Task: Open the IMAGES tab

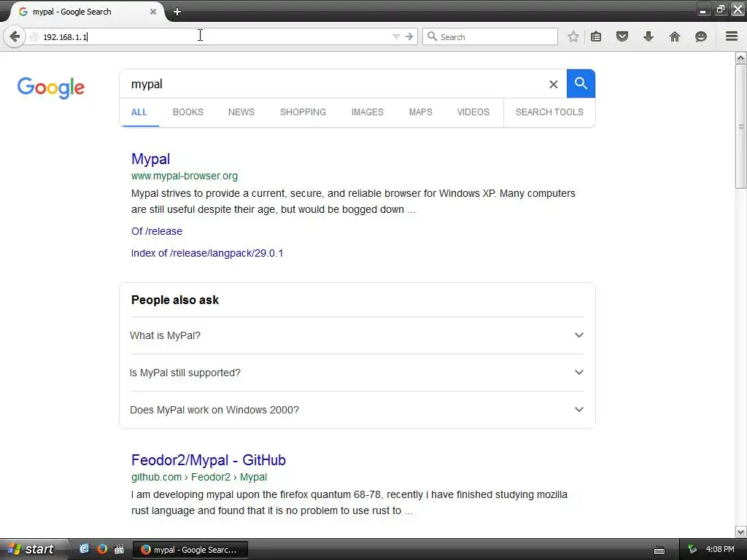Action: point(368,112)
